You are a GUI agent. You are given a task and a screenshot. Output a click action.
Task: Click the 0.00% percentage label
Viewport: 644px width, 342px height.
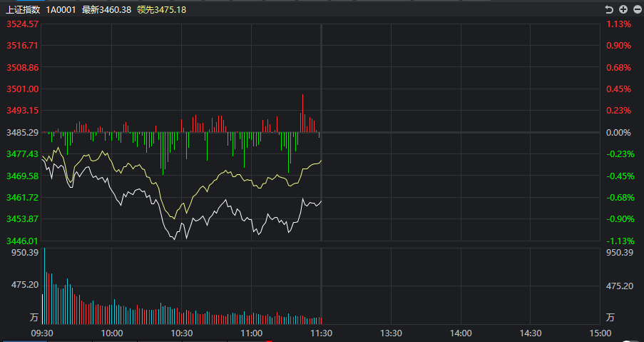(x=618, y=132)
